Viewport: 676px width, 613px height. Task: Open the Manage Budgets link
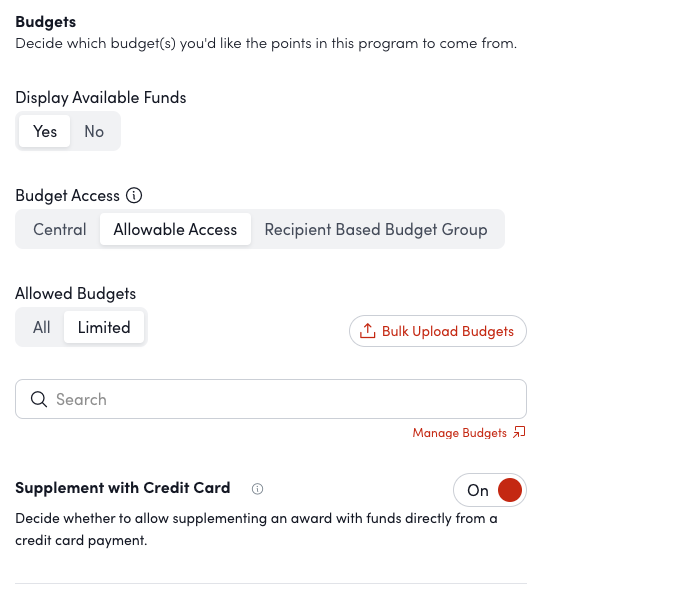459,433
